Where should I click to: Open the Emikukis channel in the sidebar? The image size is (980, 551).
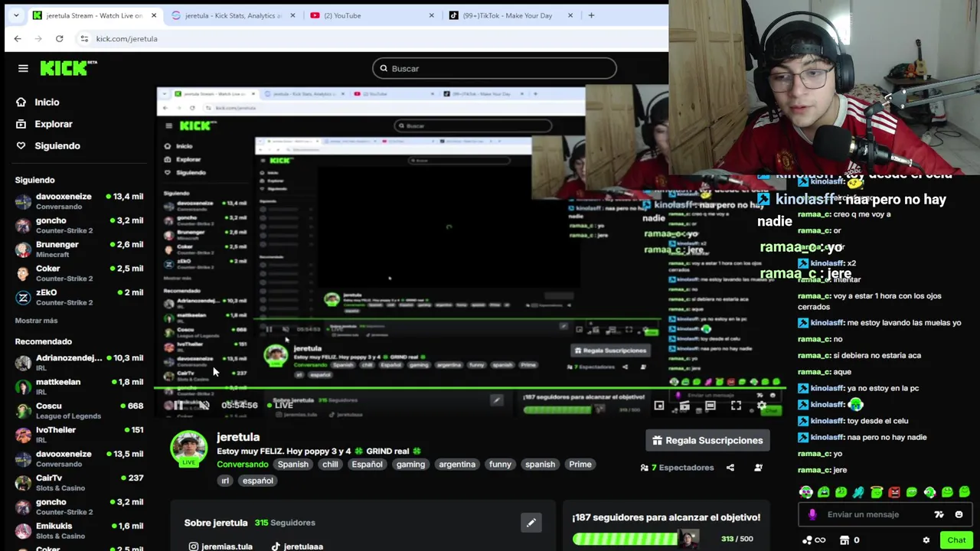tap(79, 531)
